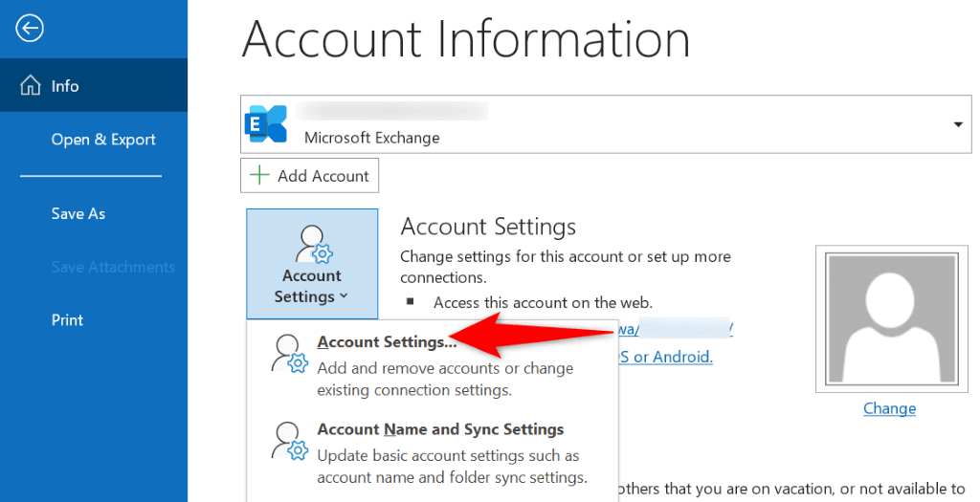Click the profile photo placeholder
This screenshot has width=980, height=502.
(x=888, y=317)
